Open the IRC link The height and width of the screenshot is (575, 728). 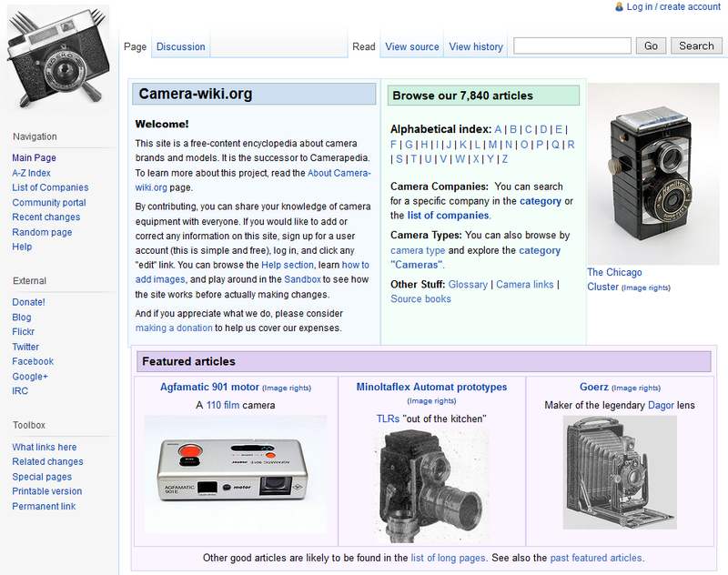20,390
